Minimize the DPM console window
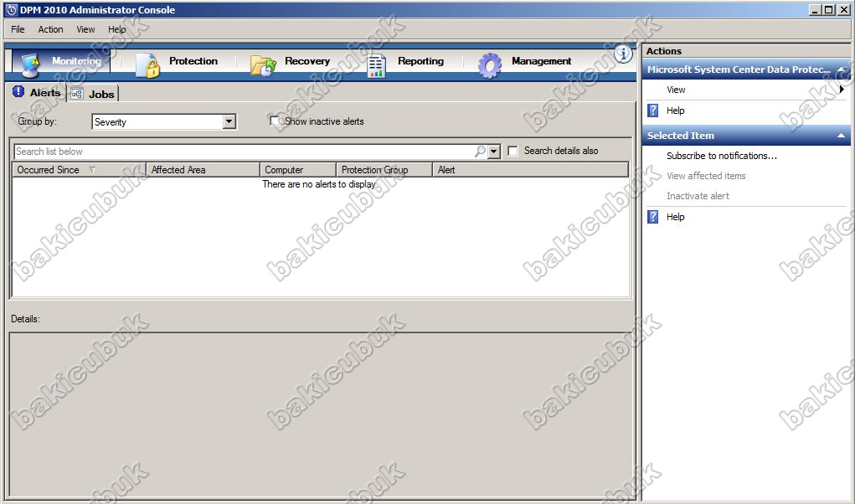Image resolution: width=855 pixels, height=504 pixels. (815, 10)
